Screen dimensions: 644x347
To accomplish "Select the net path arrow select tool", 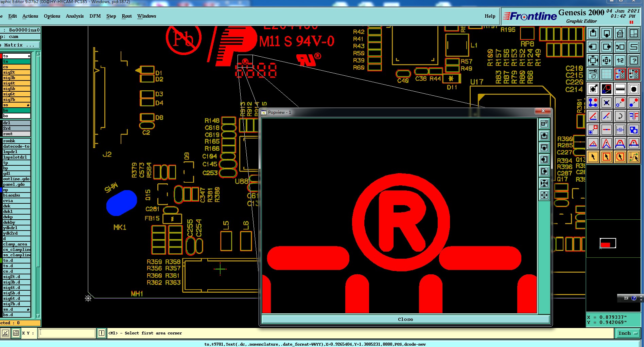I will tap(634, 157).
